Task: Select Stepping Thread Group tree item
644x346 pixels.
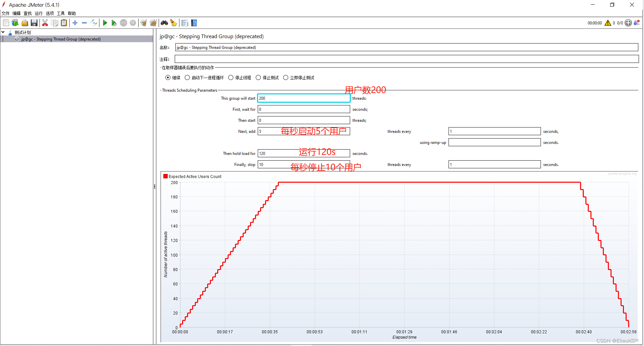Action: [x=61, y=39]
